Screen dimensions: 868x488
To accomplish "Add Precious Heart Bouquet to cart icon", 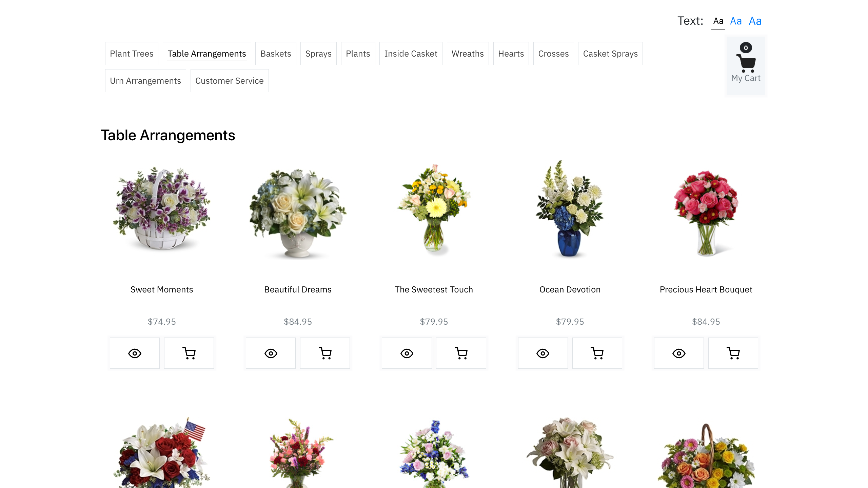I will (x=733, y=353).
